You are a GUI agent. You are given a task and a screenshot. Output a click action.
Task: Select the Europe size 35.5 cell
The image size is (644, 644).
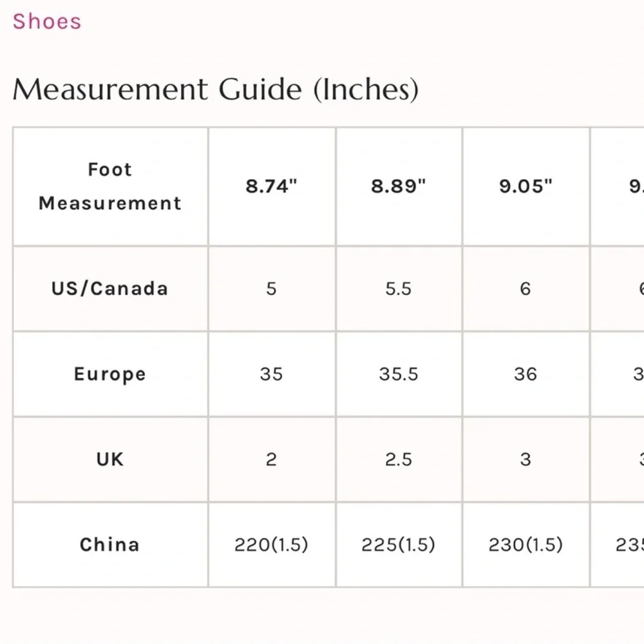(x=399, y=374)
